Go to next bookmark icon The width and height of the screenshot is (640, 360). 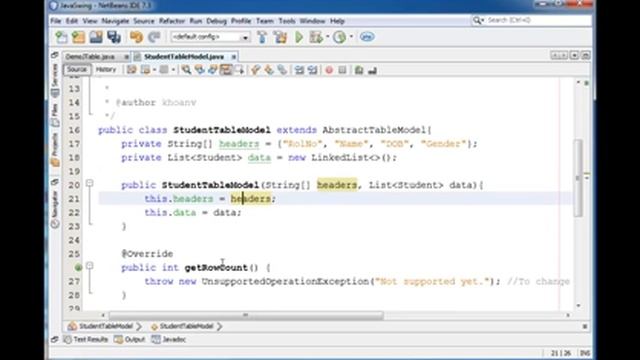(x=269, y=70)
